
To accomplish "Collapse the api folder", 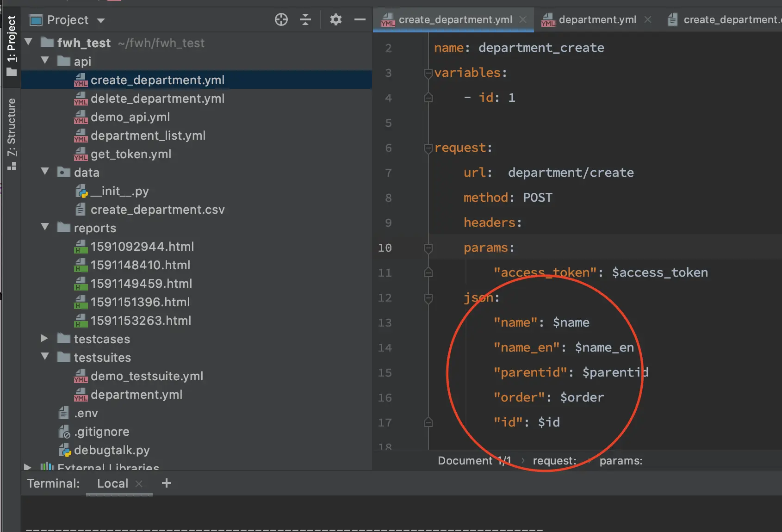I will click(45, 61).
